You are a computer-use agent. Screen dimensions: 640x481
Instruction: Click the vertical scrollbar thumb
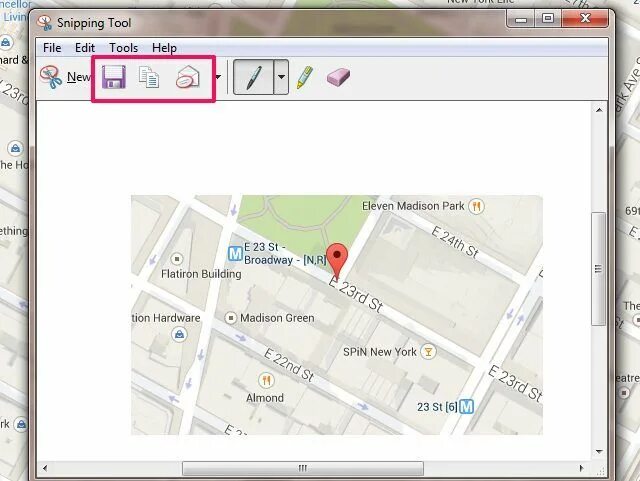point(599,269)
